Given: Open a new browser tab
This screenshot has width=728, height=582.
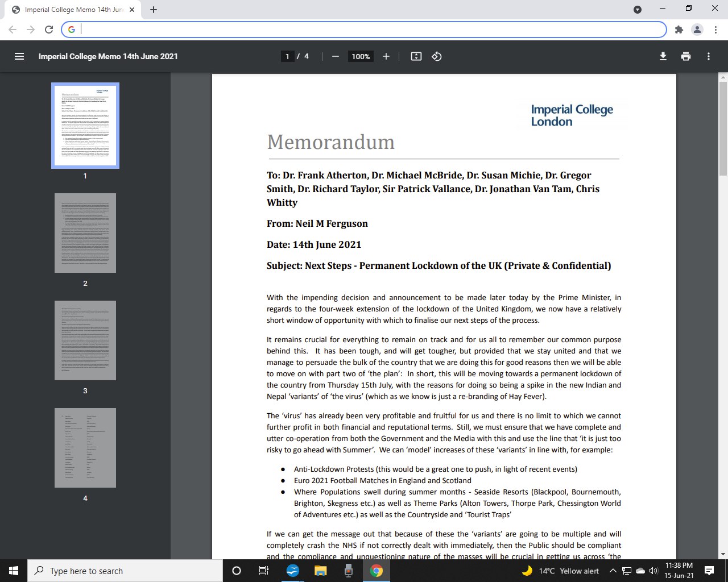Looking at the screenshot, I should click(x=154, y=9).
